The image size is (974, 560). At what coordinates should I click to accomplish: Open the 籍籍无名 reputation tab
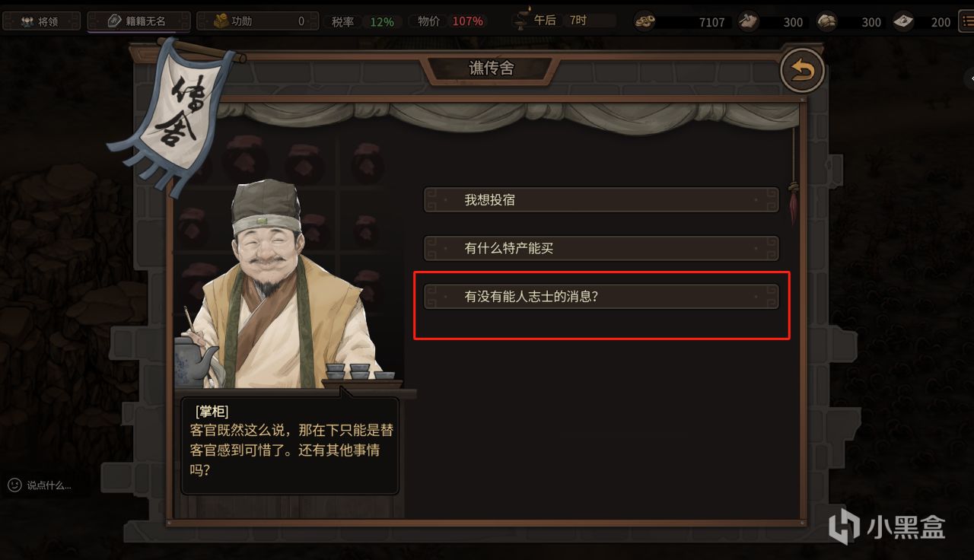point(138,21)
